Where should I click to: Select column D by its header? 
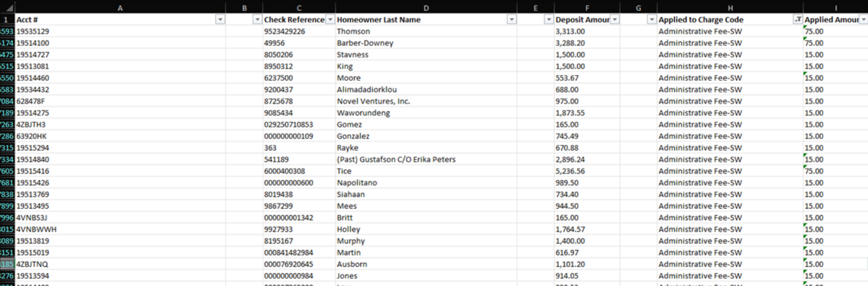pos(426,8)
